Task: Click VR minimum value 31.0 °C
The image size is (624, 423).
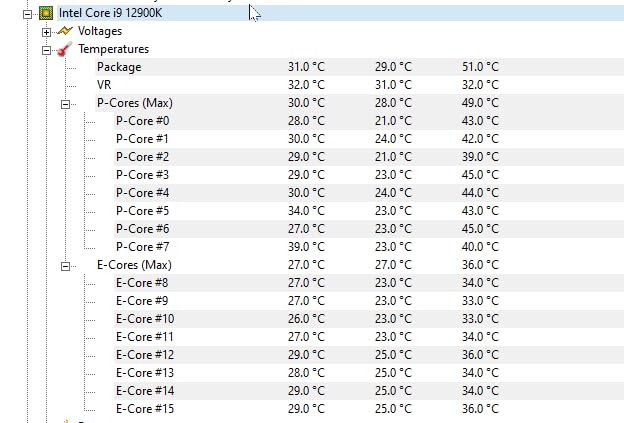Action: click(393, 85)
